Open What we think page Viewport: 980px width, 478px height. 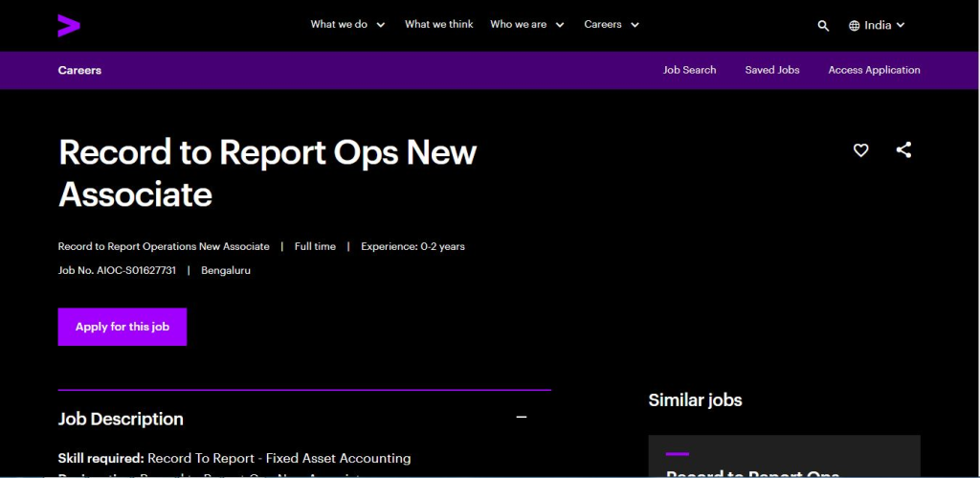[438, 24]
